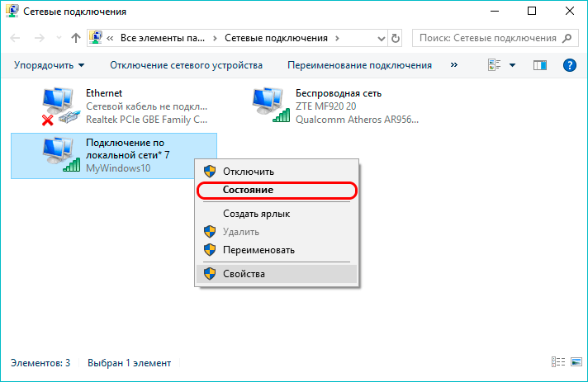Choose "Свойства" in the context menu

pyautogui.click(x=277, y=274)
